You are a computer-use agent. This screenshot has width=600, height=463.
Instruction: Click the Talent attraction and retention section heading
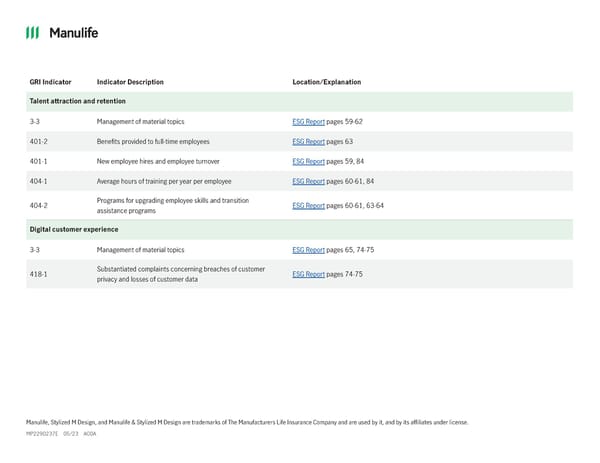[x=78, y=102]
